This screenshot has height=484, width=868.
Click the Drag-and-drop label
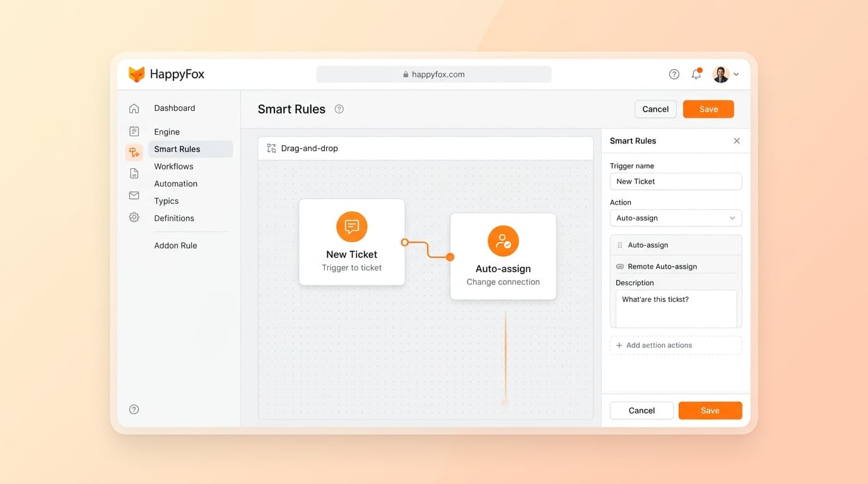point(310,148)
